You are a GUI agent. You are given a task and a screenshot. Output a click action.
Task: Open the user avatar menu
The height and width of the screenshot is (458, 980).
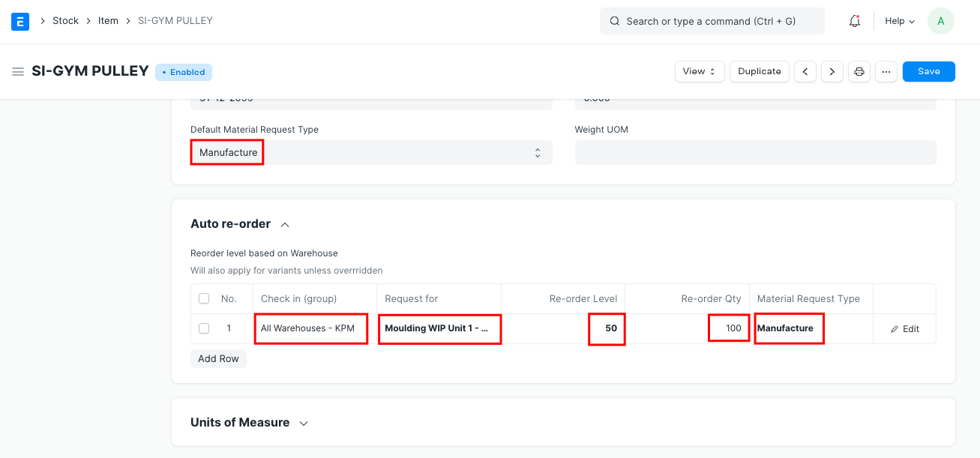point(940,21)
